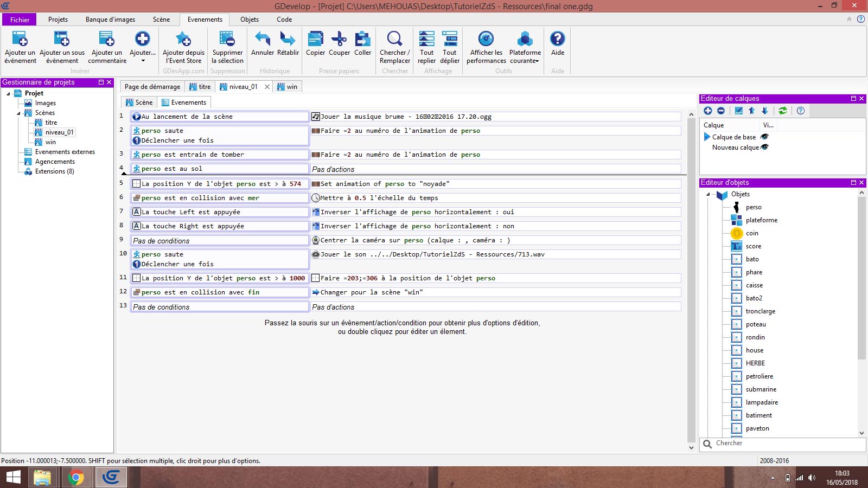The image size is (868, 488).
Task: Collapse all events with Tout replier
Action: (x=426, y=40)
